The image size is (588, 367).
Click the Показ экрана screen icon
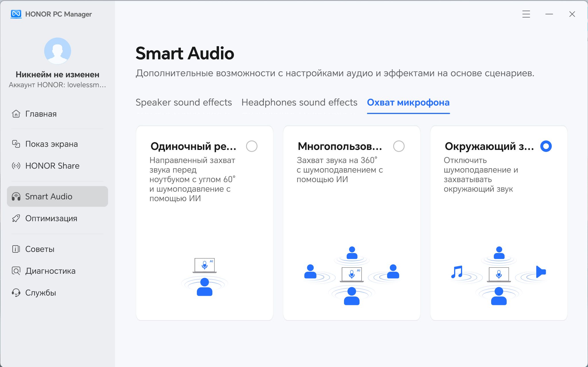pos(16,144)
